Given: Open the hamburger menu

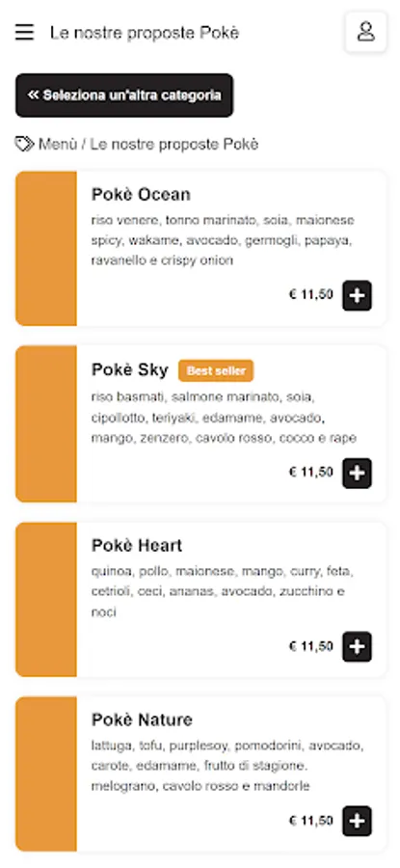Looking at the screenshot, I should click(24, 32).
